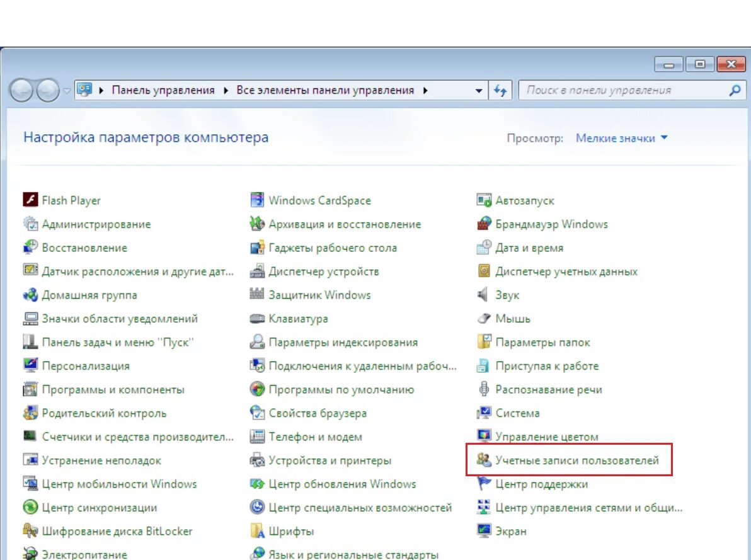Screen dimensions: 751x560
Task: Open the Мелкие значки view dropdown
Action: coord(622,138)
